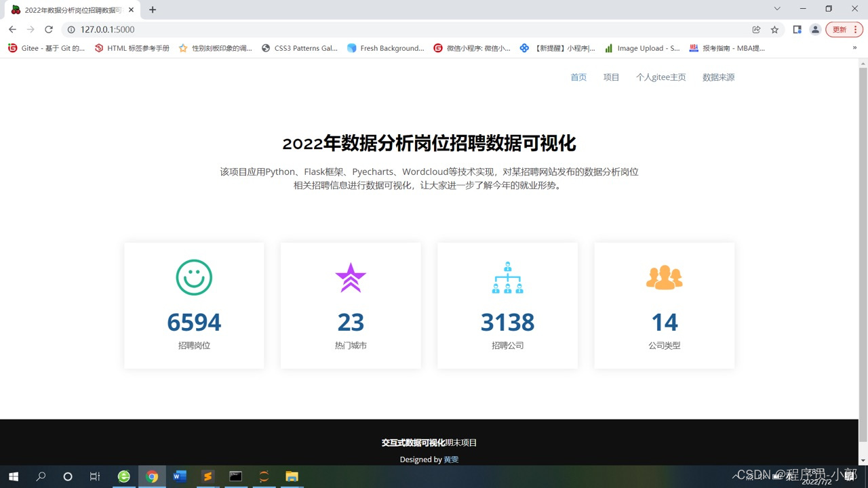868x488 pixels.
Task: Select the 首页 navigation item
Action: point(578,77)
